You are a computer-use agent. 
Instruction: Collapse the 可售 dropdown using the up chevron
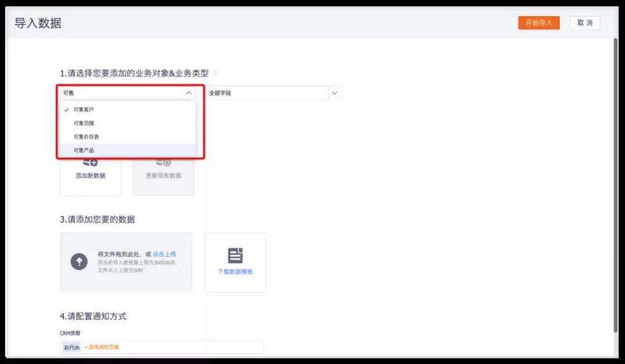pyautogui.click(x=189, y=93)
